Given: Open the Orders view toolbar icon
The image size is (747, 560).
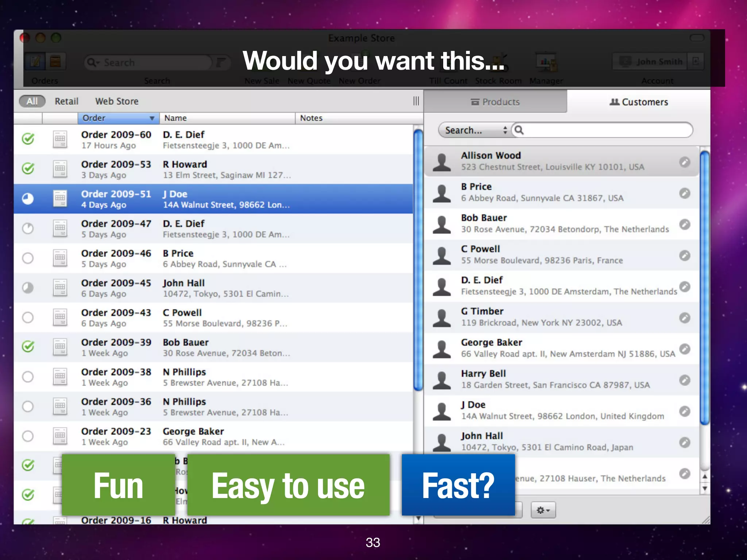Looking at the screenshot, I should click(x=35, y=61).
